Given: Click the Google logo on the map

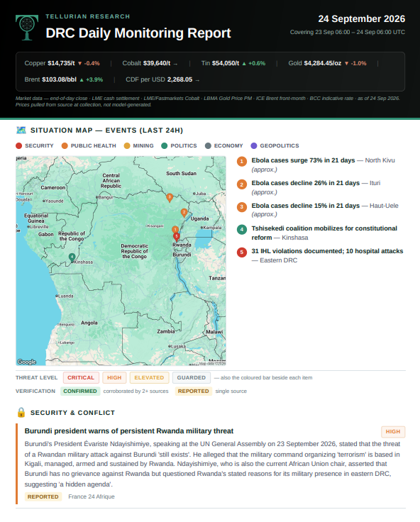Looking at the screenshot, I should [x=27, y=362].
